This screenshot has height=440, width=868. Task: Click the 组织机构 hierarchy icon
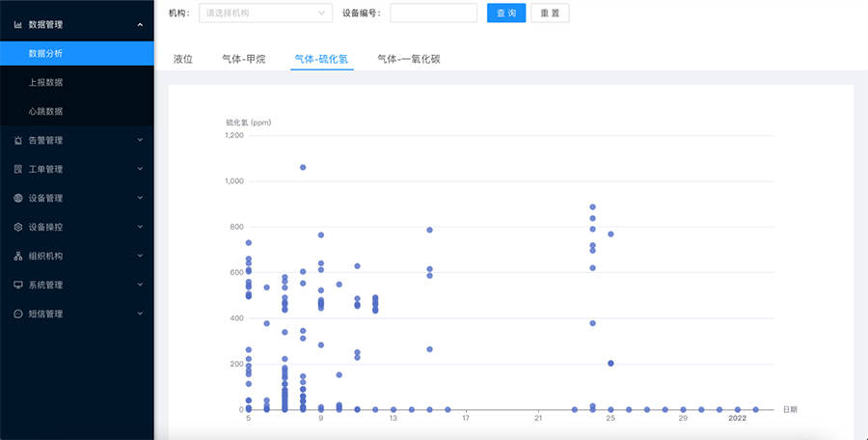click(x=18, y=257)
